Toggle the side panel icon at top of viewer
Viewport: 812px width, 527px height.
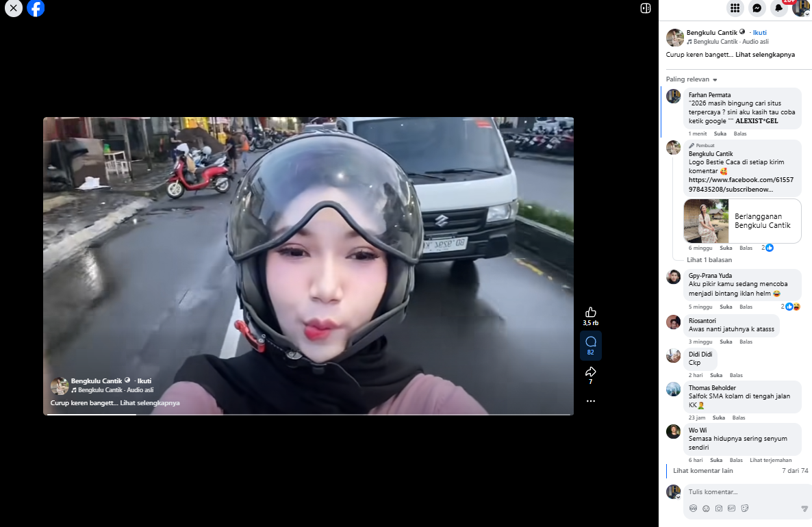tap(645, 8)
